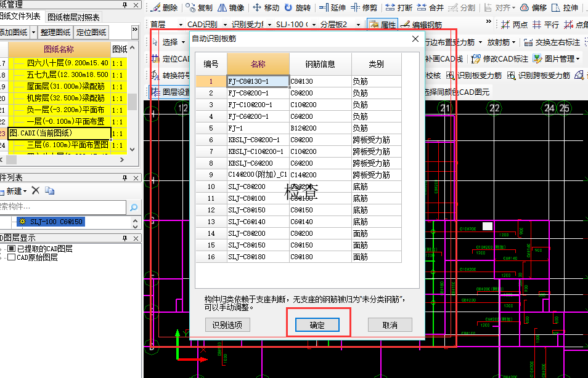Toggle CAD原始图层 checkbox
This screenshot has width=588, height=378.
[x=11, y=257]
